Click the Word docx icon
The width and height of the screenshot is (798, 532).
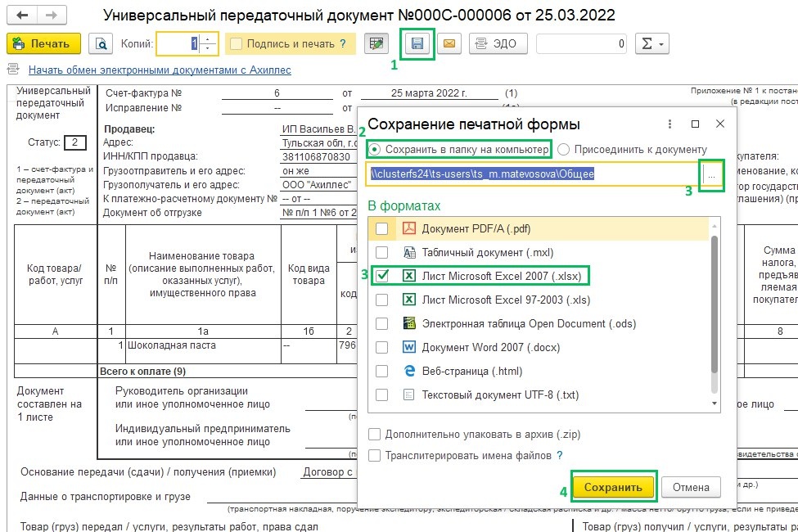(x=409, y=347)
